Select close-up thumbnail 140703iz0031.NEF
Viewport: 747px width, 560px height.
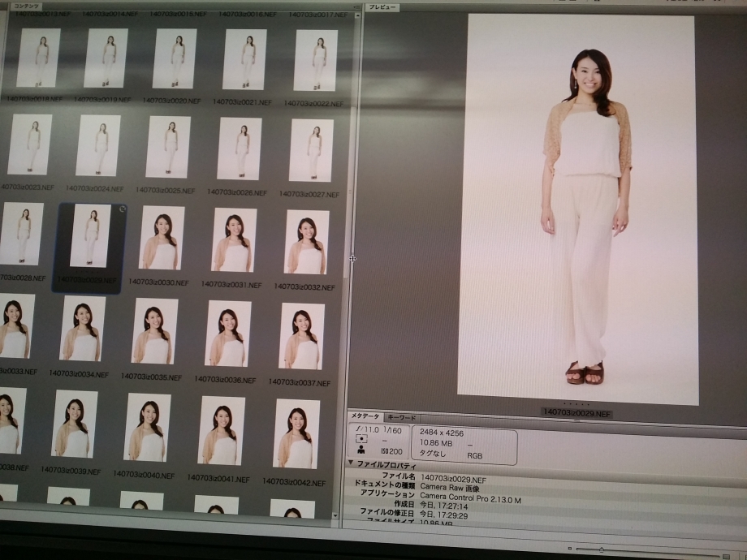point(234,240)
